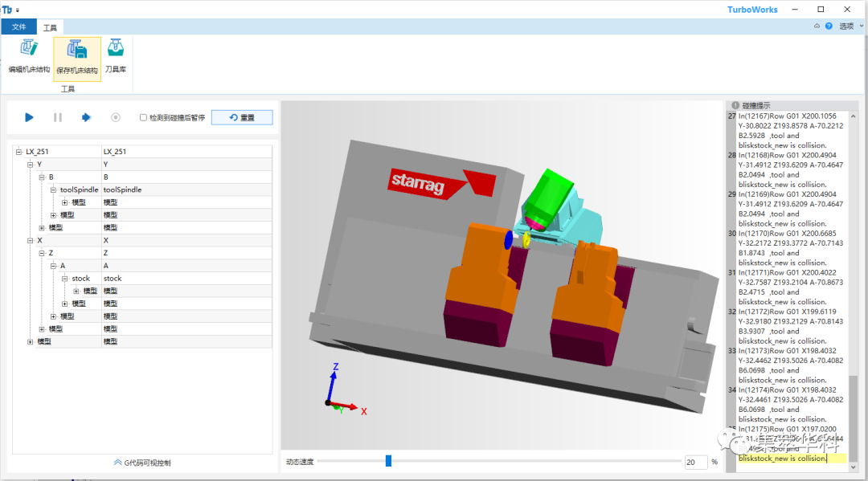Click the 动态速度 speed slider handle
The height and width of the screenshot is (481, 868).
[388, 461]
